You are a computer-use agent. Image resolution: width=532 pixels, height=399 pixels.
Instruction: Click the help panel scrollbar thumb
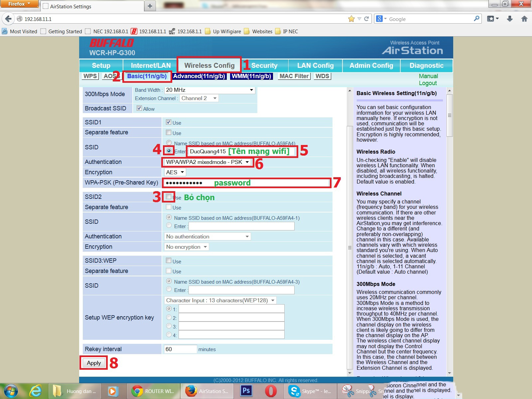(x=450, y=115)
